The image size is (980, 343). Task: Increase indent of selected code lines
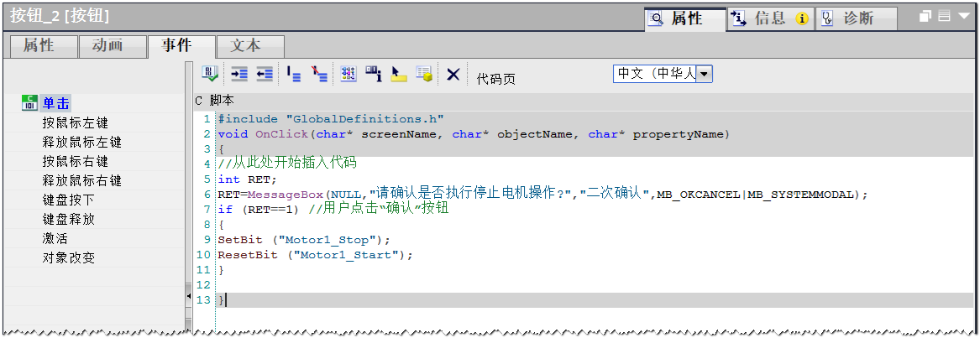pos(239,75)
